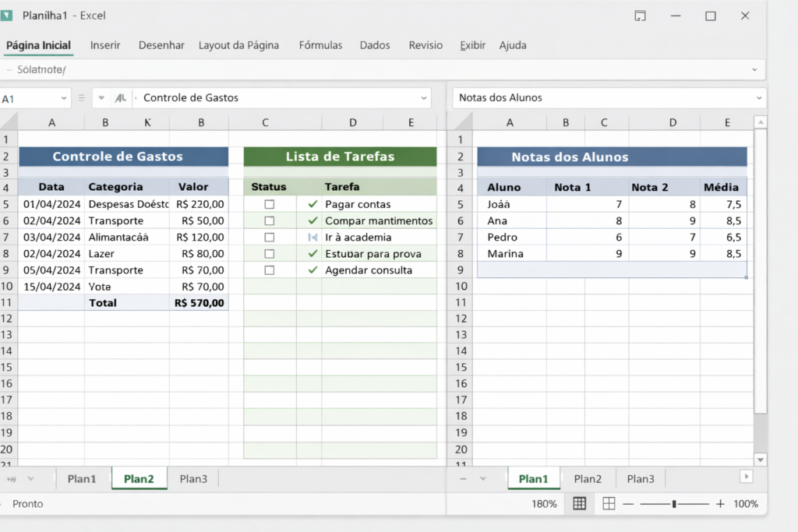
Task: Click the zoom out minus icon
Action: [628, 504]
